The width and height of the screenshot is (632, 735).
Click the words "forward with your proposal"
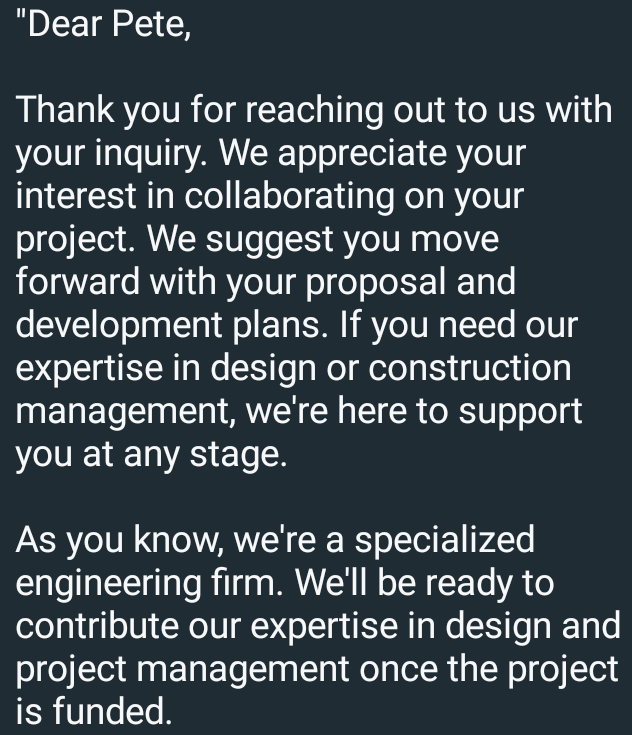click(x=231, y=282)
